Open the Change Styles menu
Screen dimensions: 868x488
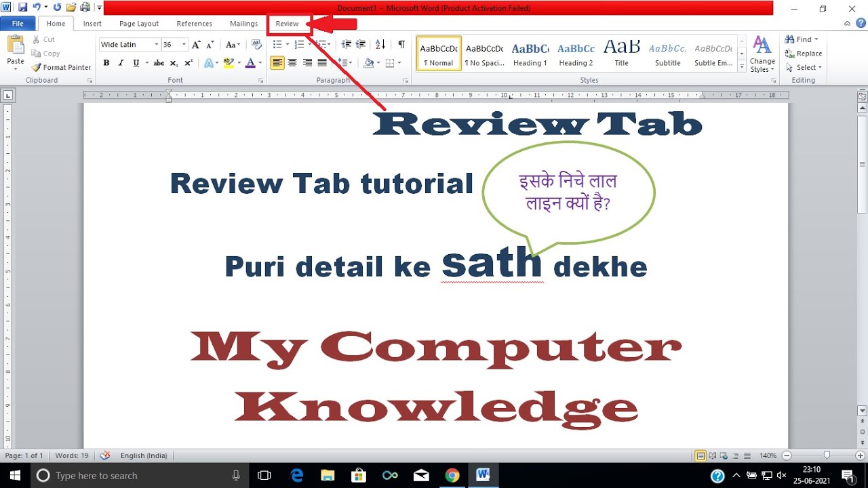(x=763, y=54)
